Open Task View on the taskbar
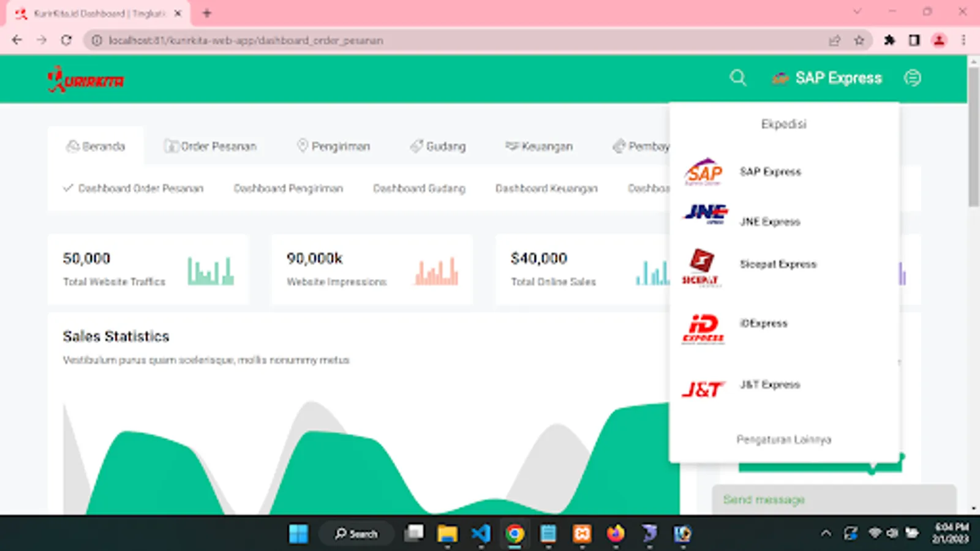980x551 pixels. [x=414, y=534]
